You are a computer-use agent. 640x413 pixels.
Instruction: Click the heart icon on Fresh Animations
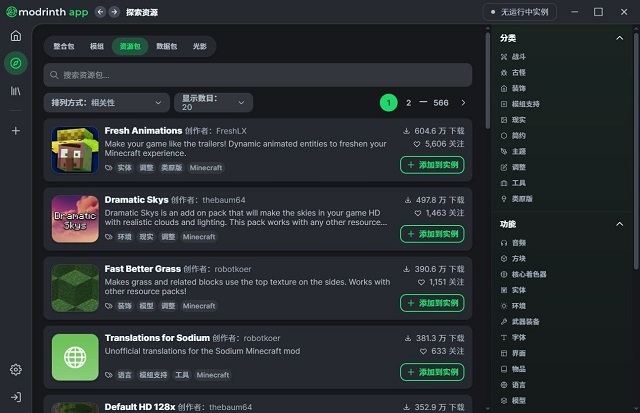417,144
